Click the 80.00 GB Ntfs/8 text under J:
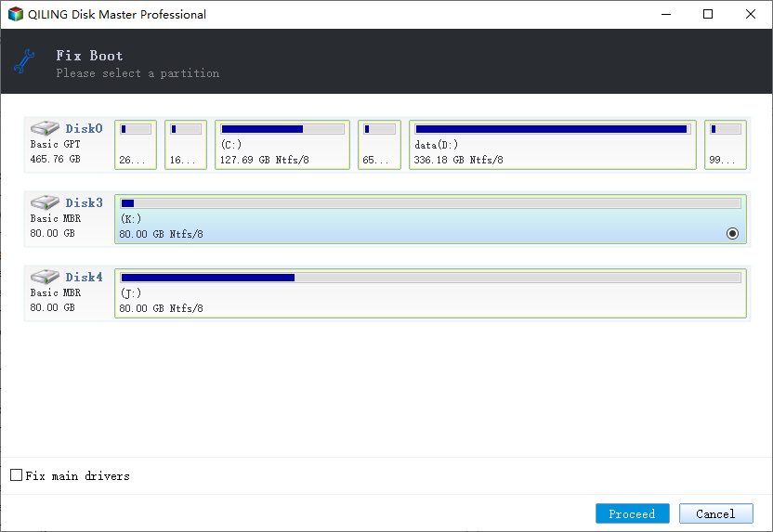773x532 pixels. (162, 308)
